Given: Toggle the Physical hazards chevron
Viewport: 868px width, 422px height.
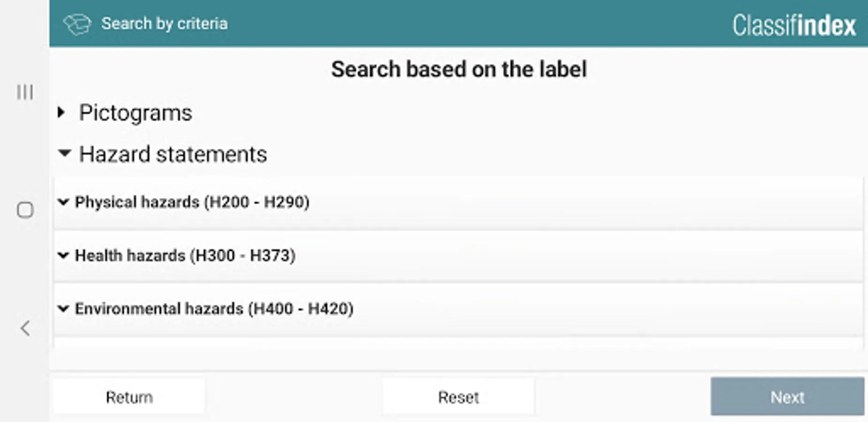Looking at the screenshot, I should 63,202.
